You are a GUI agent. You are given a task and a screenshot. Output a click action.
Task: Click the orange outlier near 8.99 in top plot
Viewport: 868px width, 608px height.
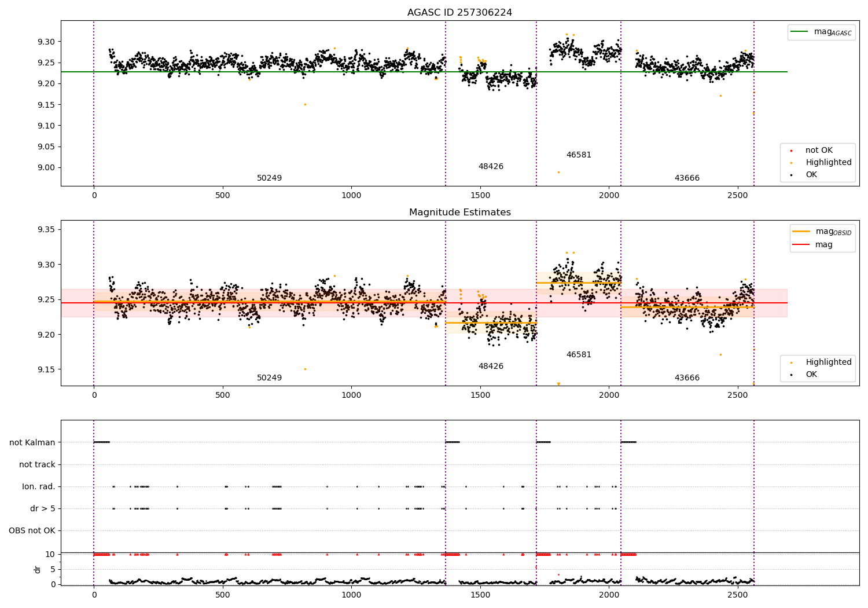click(558, 172)
